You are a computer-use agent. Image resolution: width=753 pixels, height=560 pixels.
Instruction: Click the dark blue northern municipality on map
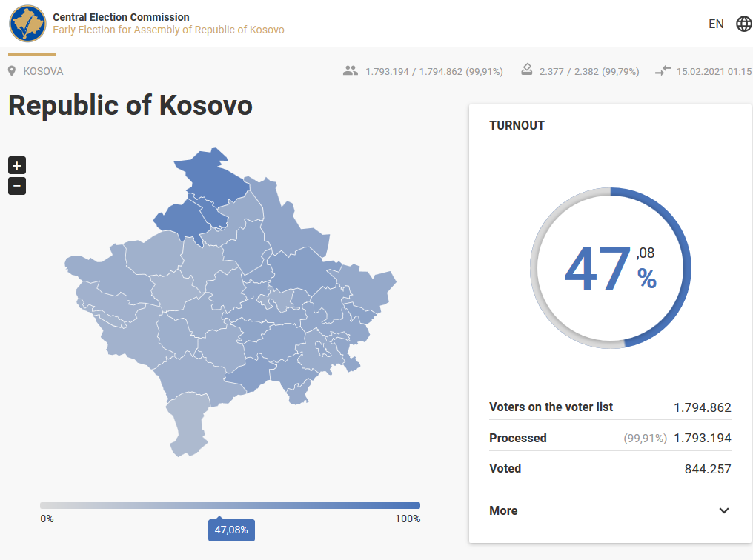[x=213, y=176]
